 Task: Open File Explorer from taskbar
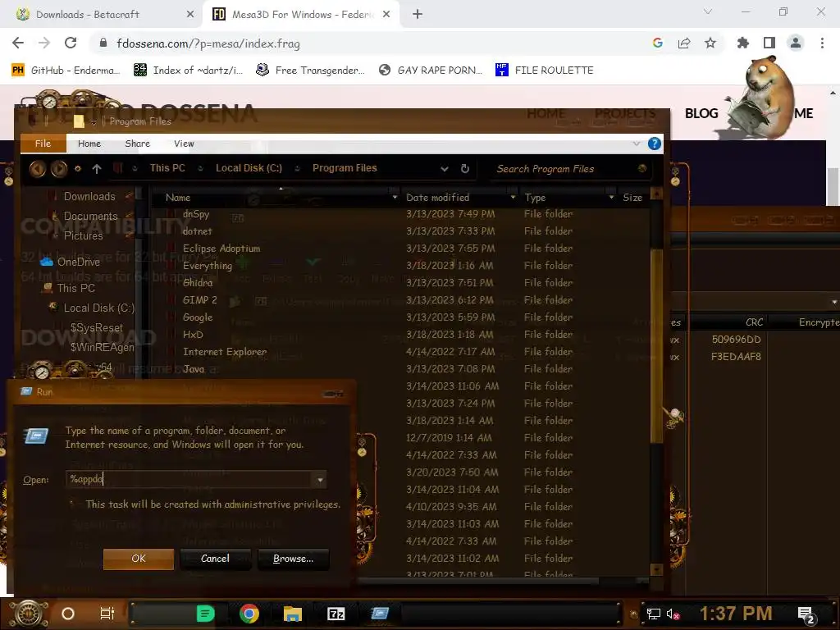[x=293, y=614]
